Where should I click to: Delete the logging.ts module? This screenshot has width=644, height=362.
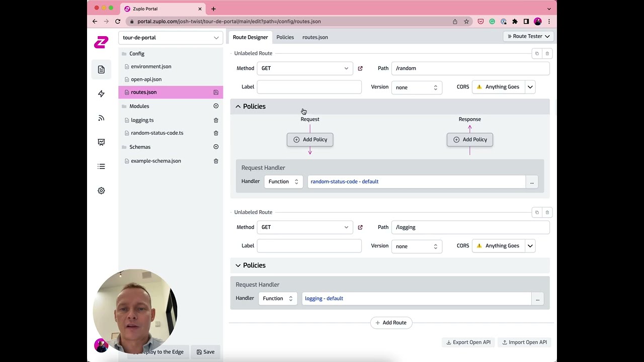(216, 120)
